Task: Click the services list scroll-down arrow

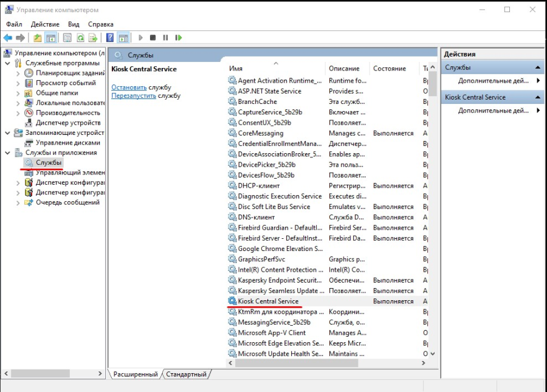Action: [x=432, y=353]
